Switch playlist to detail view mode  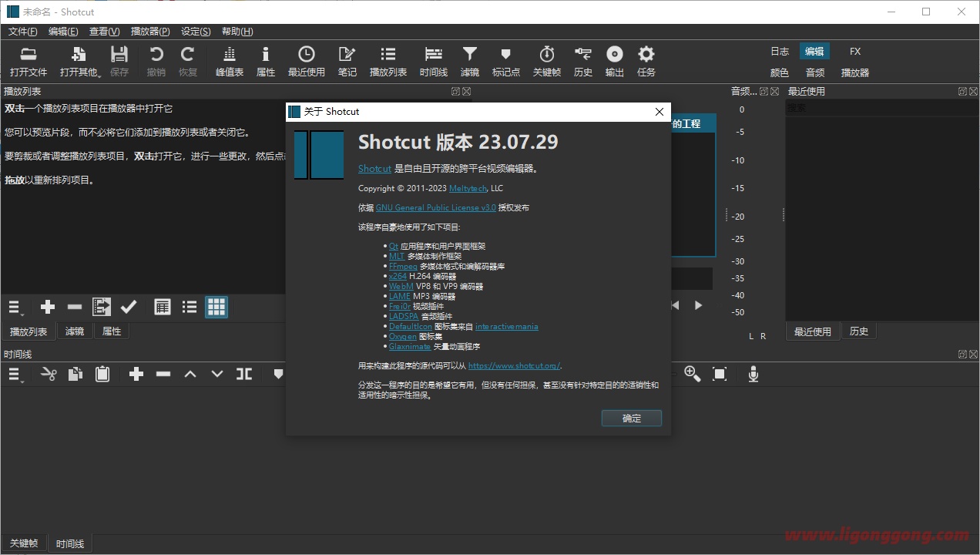tap(162, 308)
